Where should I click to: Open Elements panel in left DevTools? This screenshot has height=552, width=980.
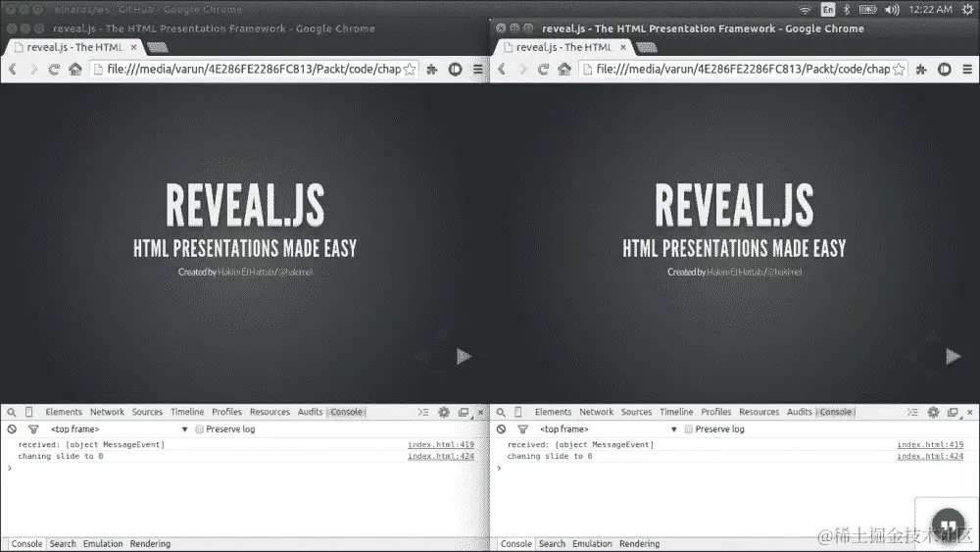[64, 412]
